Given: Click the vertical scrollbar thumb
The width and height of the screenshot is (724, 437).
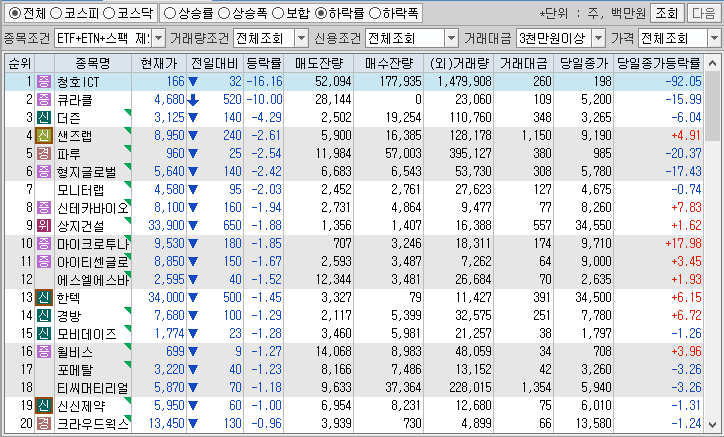Looking at the screenshot, I should pos(712,105).
